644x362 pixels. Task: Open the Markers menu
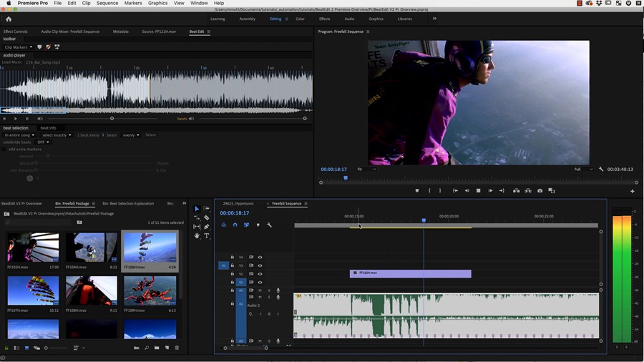(x=132, y=4)
